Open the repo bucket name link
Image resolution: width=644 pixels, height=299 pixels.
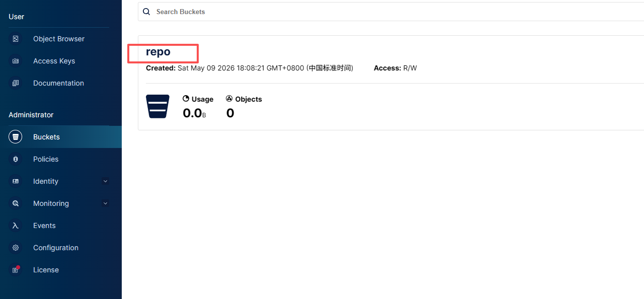158,52
